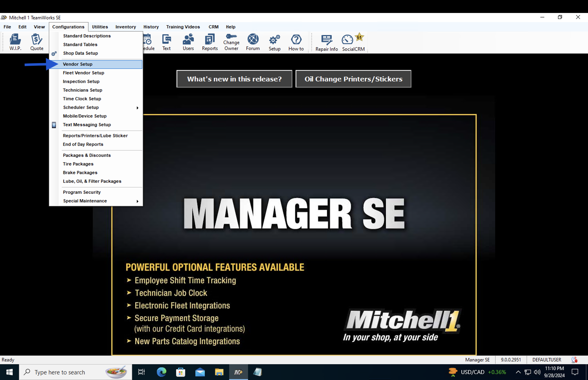This screenshot has width=588, height=380.
Task: Choose Packages & Discounts
Action: [96, 155]
